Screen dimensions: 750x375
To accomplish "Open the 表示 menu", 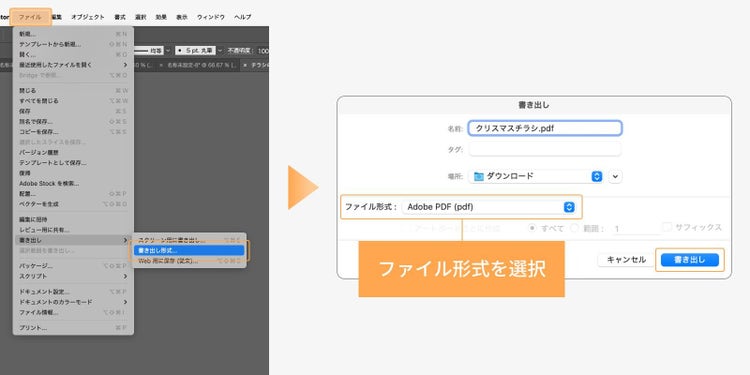I will (182, 17).
